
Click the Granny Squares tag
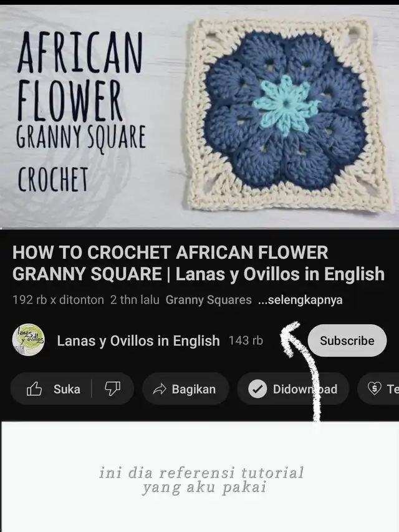point(209,300)
